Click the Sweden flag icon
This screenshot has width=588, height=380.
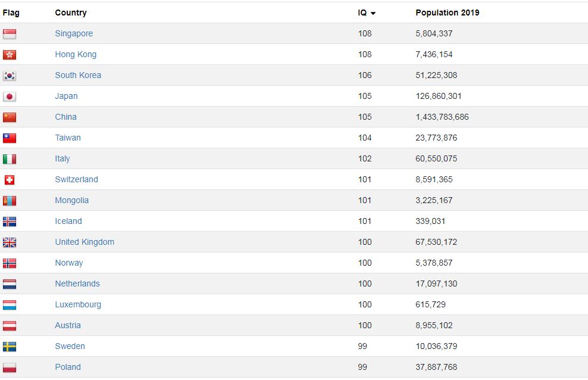[10, 347]
